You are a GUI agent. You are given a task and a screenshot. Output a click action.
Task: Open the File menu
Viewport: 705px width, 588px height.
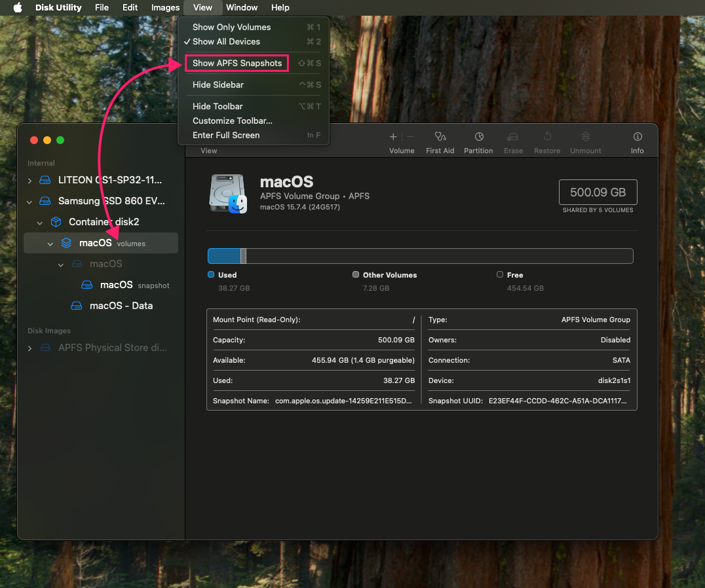tap(102, 8)
